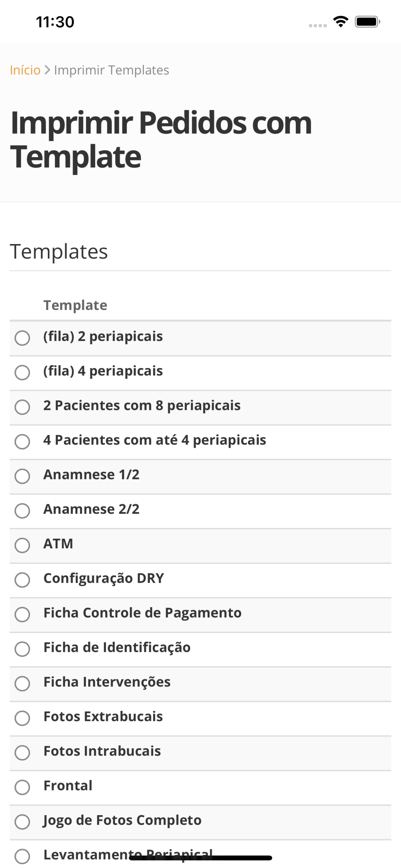Open the Início breadcrumb link
This screenshot has height=868, width=401.
25,70
